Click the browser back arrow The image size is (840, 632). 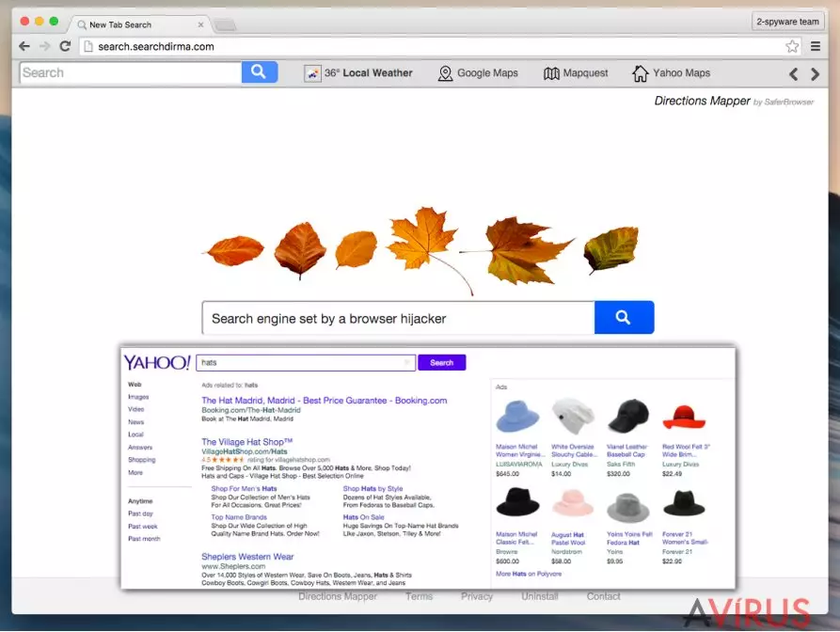click(x=24, y=47)
